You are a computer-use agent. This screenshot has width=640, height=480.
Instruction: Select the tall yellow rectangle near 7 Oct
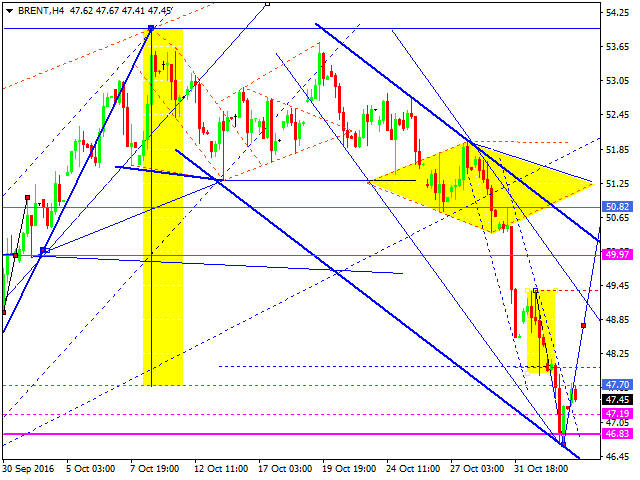163,207
